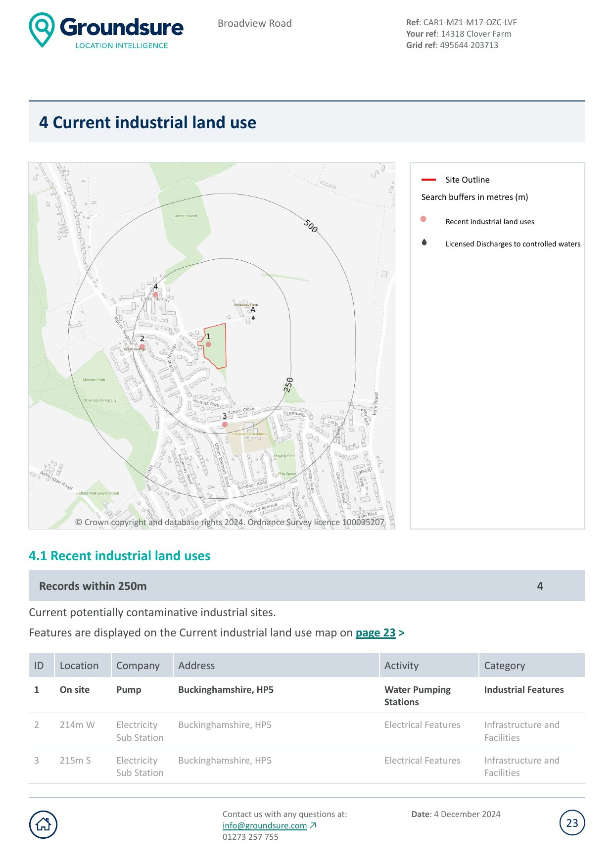Follow the page 23 link
This screenshot has width=614, height=868.
[x=376, y=632]
